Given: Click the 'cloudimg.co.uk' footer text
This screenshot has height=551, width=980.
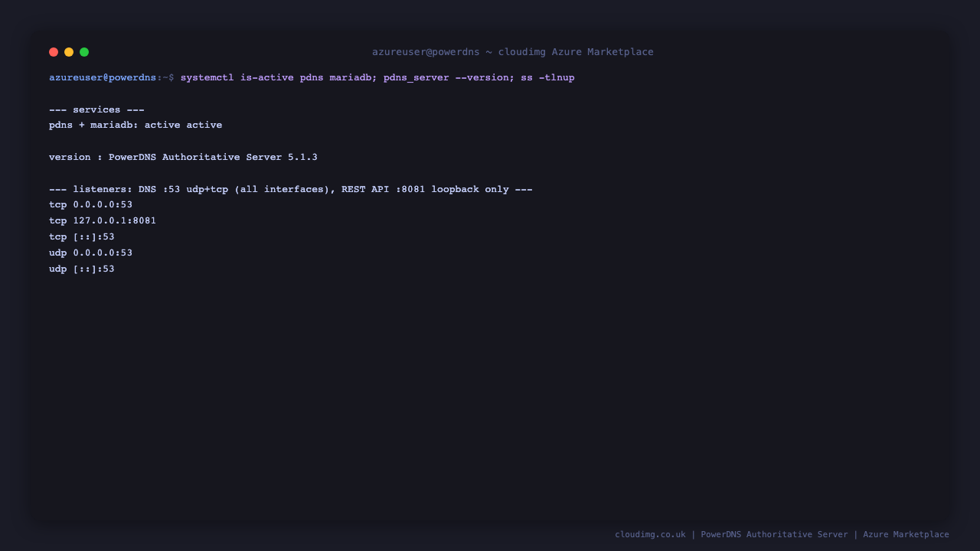Looking at the screenshot, I should point(650,534).
